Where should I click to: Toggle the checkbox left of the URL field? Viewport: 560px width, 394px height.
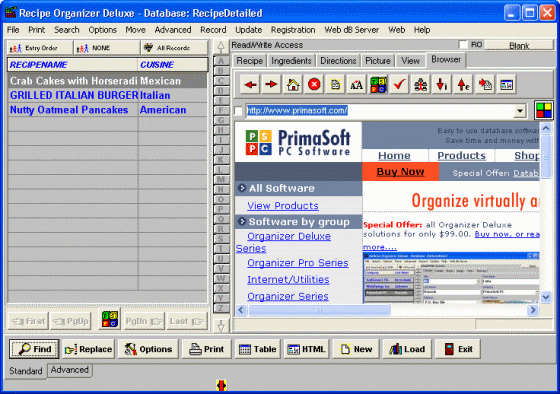tap(239, 111)
